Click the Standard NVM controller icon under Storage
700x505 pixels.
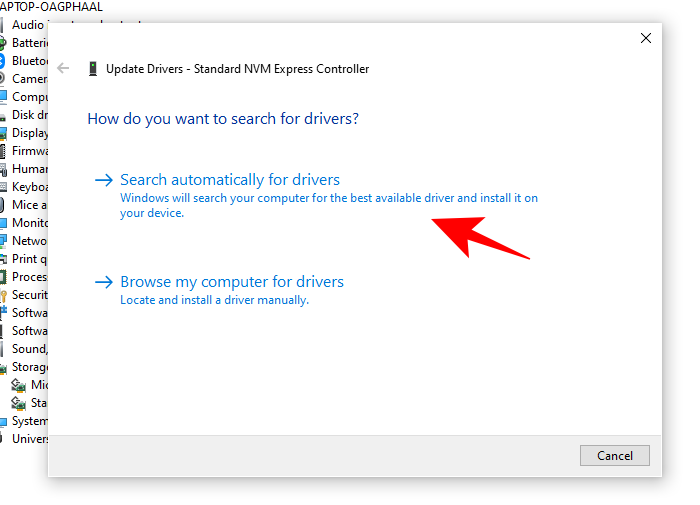pyautogui.click(x=18, y=403)
